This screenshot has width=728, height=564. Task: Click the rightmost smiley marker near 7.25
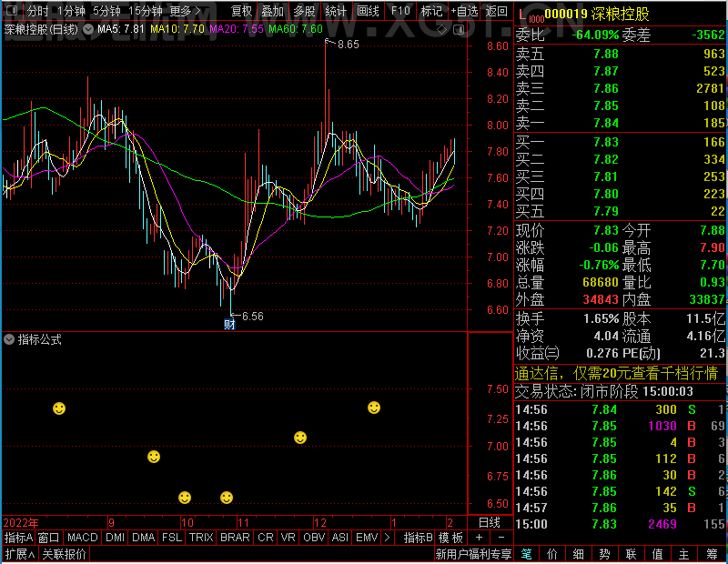(374, 408)
